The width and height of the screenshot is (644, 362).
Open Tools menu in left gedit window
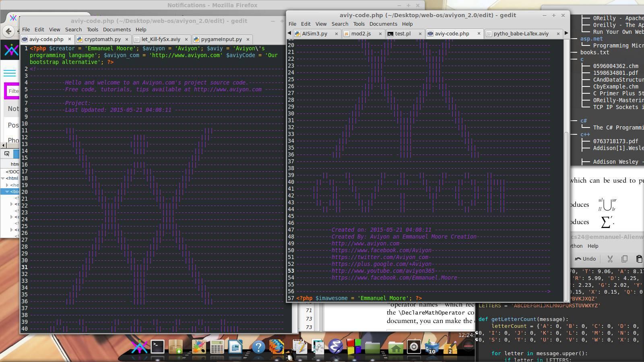coord(92,29)
